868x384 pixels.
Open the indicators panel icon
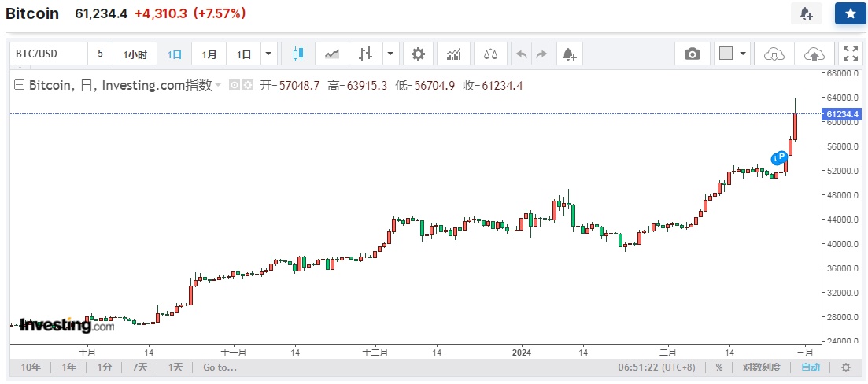point(453,54)
